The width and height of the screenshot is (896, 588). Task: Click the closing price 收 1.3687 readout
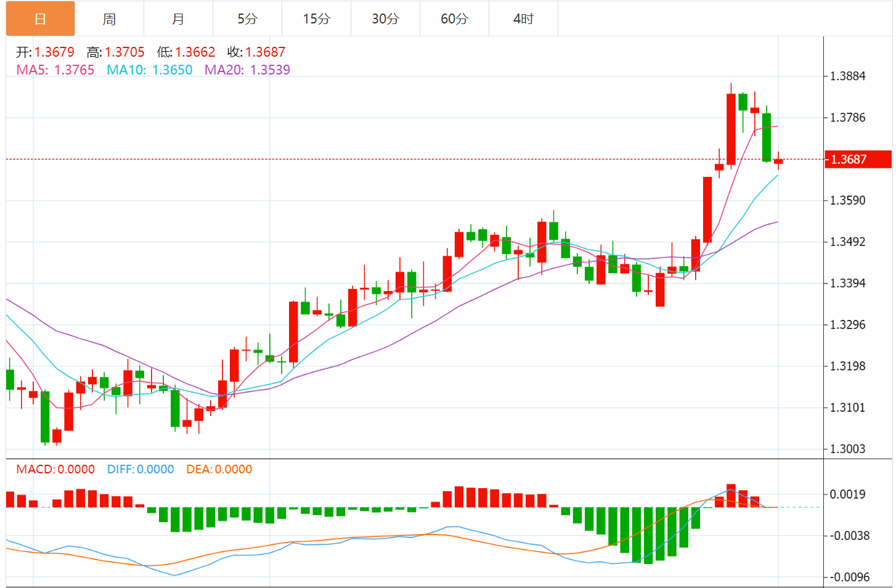click(256, 52)
